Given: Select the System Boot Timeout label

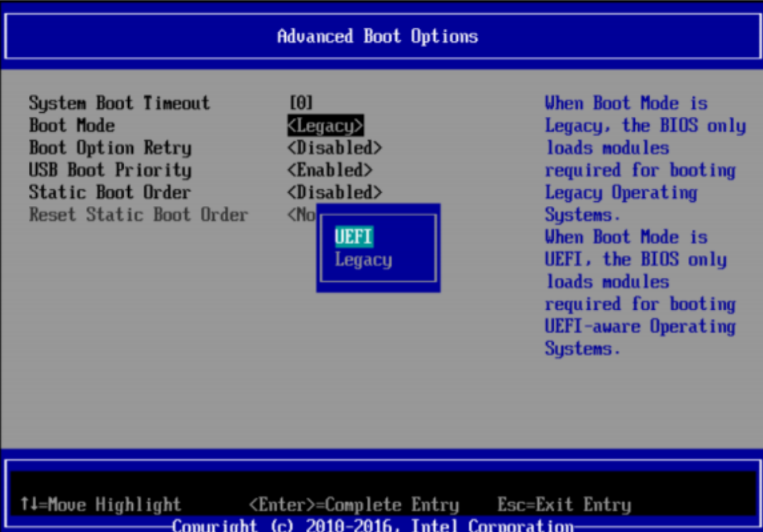Looking at the screenshot, I should tap(119, 103).
